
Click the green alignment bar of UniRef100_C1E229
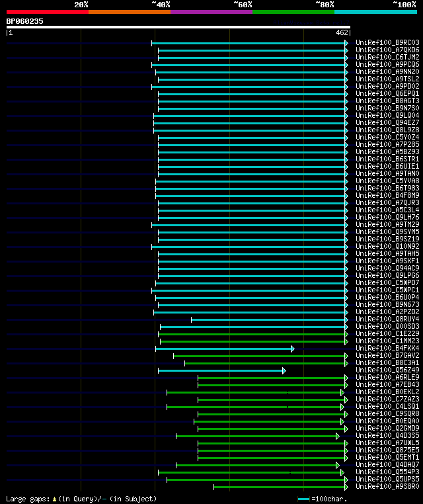pyautogui.click(x=252, y=334)
